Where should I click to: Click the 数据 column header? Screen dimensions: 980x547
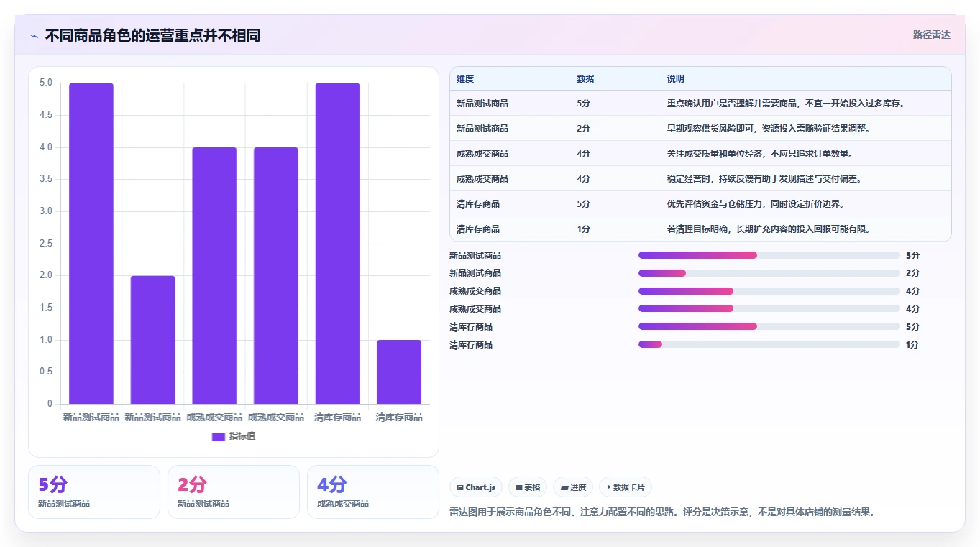(585, 79)
